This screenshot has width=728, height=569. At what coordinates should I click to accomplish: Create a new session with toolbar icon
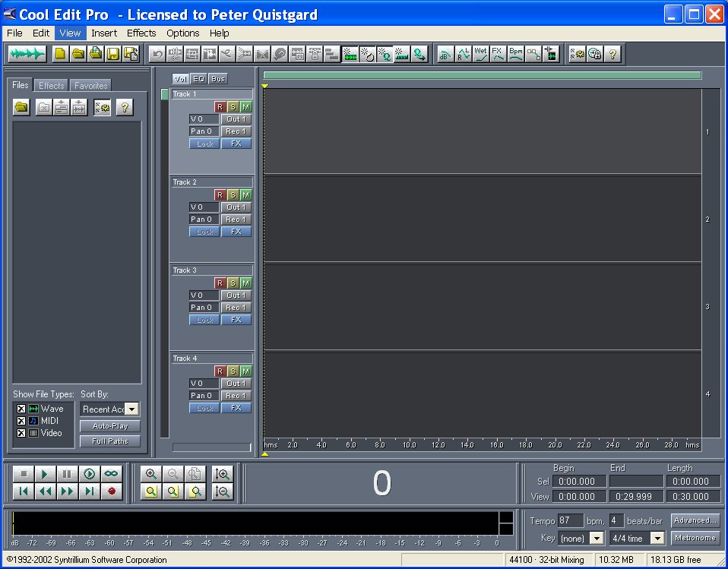click(59, 54)
